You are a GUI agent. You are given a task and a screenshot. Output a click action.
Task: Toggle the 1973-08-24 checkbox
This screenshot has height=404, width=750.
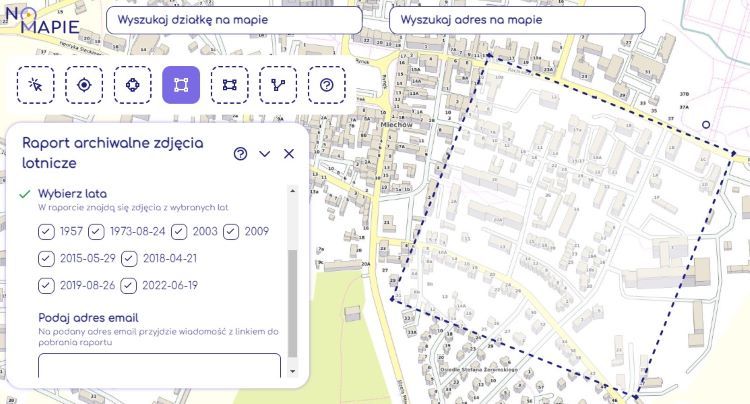tap(96, 232)
